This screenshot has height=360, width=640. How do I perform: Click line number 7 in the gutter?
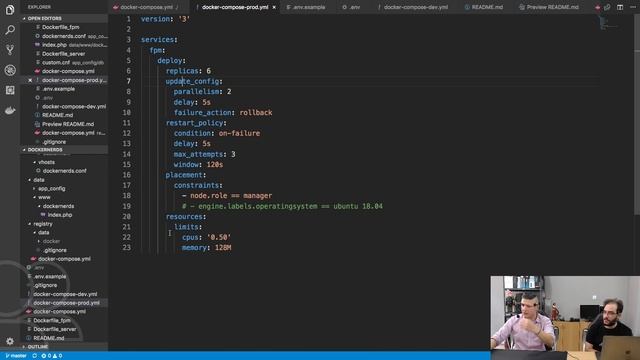(129, 81)
